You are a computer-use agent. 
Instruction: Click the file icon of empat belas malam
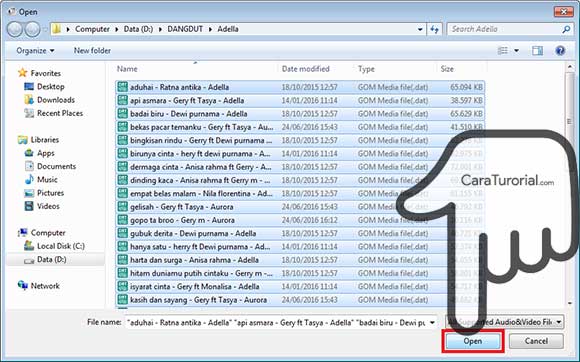[122, 193]
